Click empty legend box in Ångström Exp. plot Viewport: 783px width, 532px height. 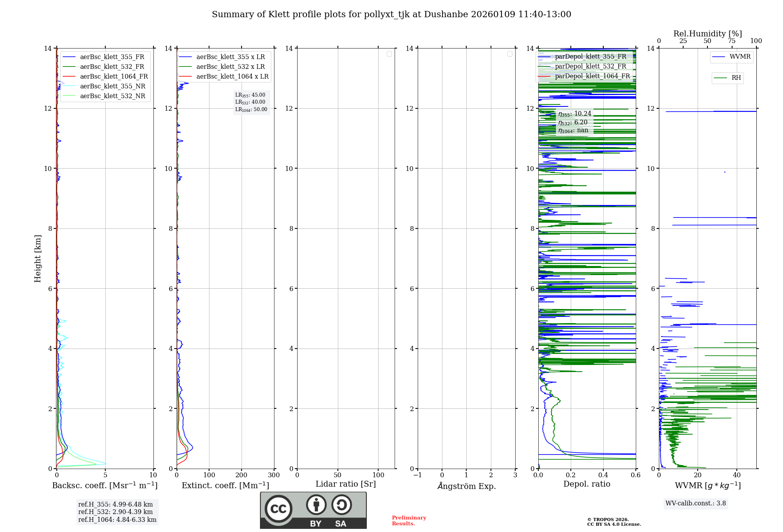[x=510, y=54]
